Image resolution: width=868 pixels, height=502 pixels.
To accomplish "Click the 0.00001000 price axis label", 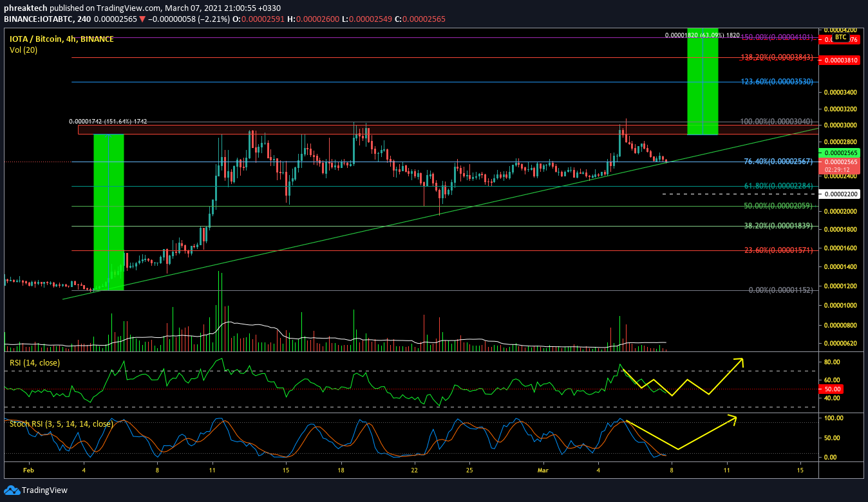I will tap(840, 306).
